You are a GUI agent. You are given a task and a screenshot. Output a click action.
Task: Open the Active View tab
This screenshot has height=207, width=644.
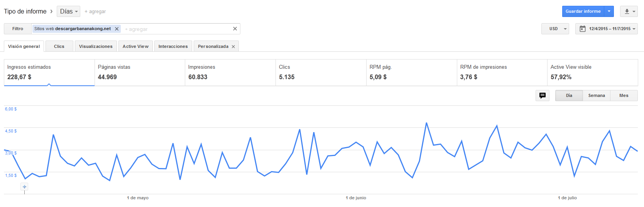coord(135,46)
